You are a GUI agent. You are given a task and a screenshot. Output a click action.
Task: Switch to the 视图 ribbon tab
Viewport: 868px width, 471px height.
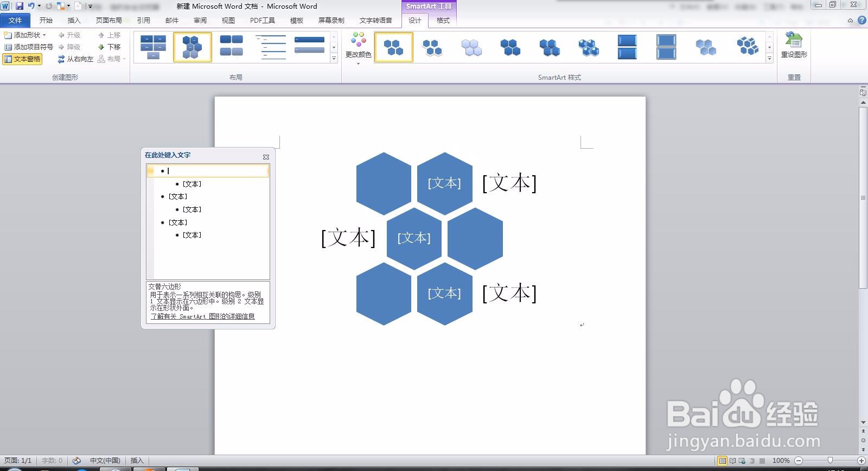(228, 21)
